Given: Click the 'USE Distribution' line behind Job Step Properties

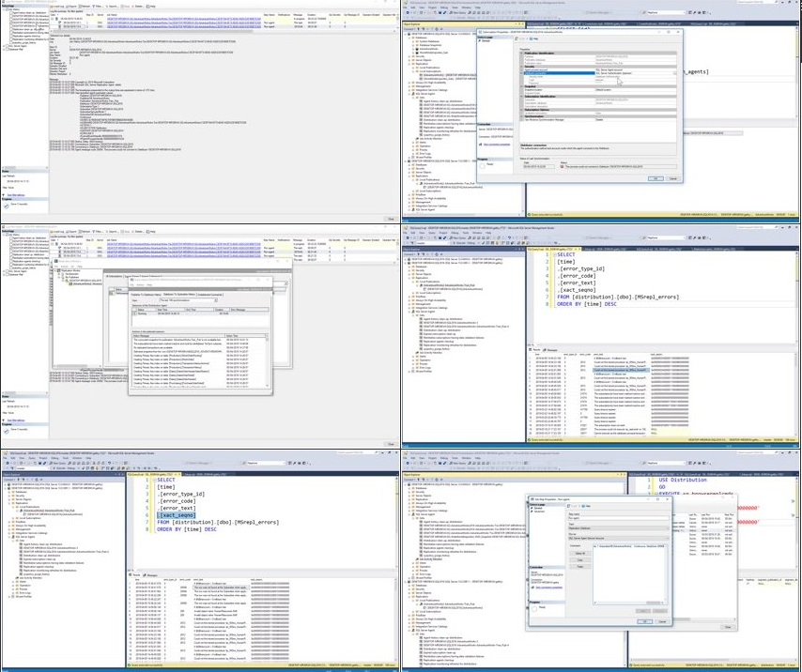Looking at the screenshot, I should (683, 481).
